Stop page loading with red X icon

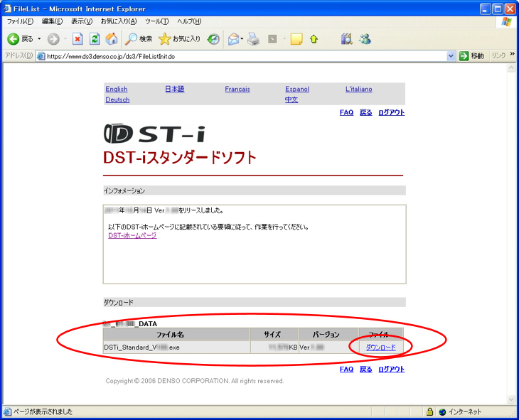click(77, 39)
